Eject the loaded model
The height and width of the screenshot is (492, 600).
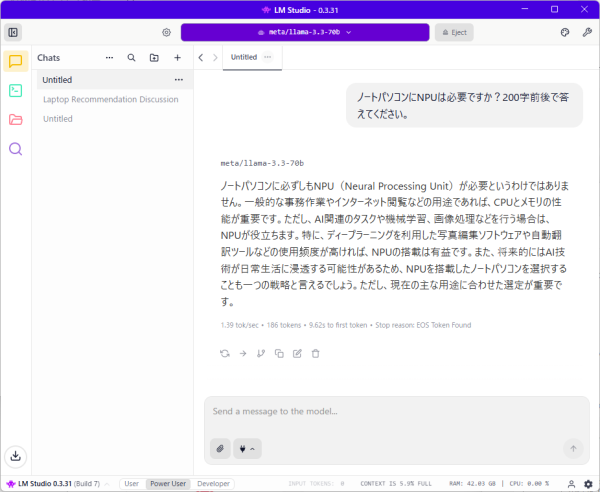tap(460, 32)
